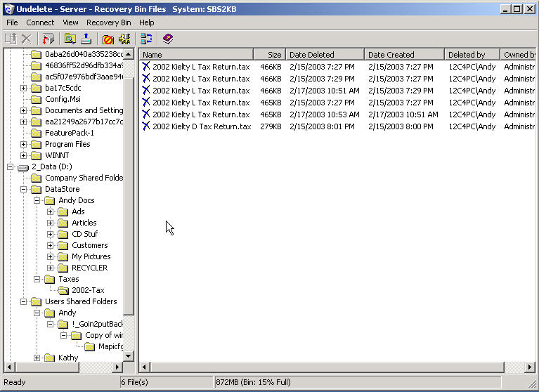Click the '2/15/2003 8:00 PM' date created cell
Screen dimensions: 539x392
(401, 126)
